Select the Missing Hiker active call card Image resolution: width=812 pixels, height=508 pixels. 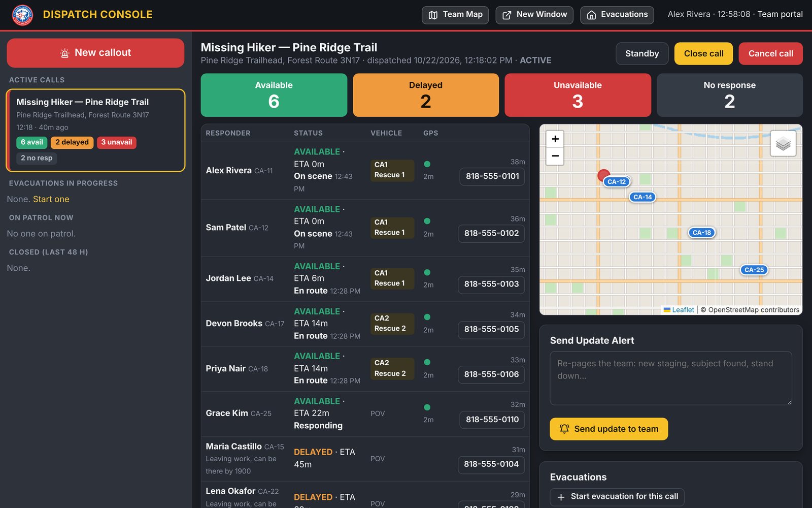tap(95, 131)
